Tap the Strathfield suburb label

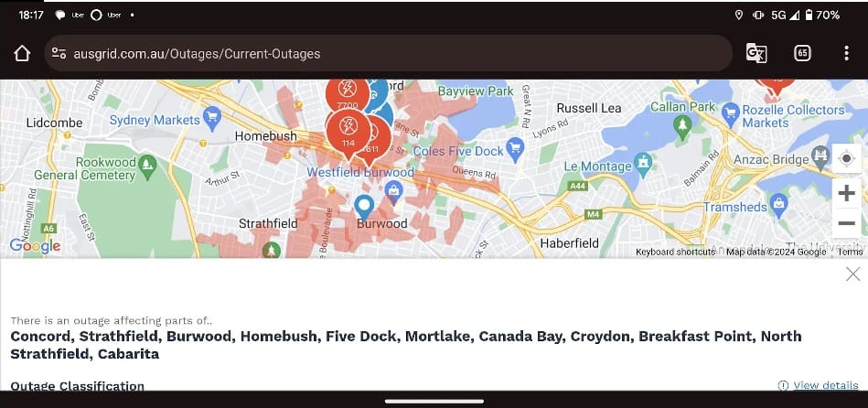[268, 223]
